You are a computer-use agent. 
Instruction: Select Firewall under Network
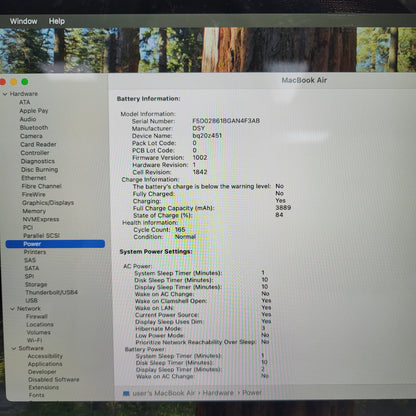(37, 316)
